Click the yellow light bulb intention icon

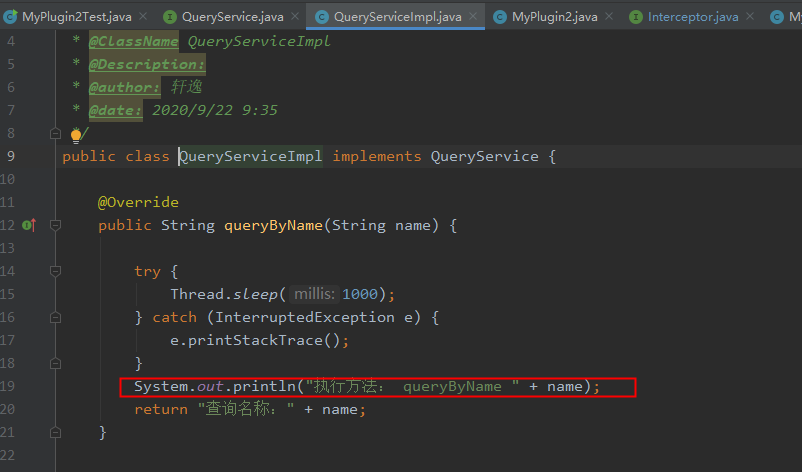tap(76, 136)
